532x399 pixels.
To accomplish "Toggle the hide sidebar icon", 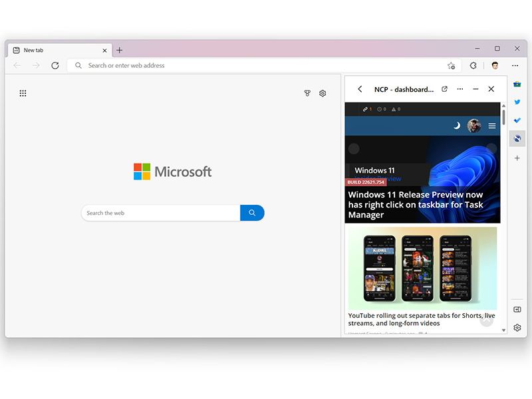I will (x=517, y=309).
